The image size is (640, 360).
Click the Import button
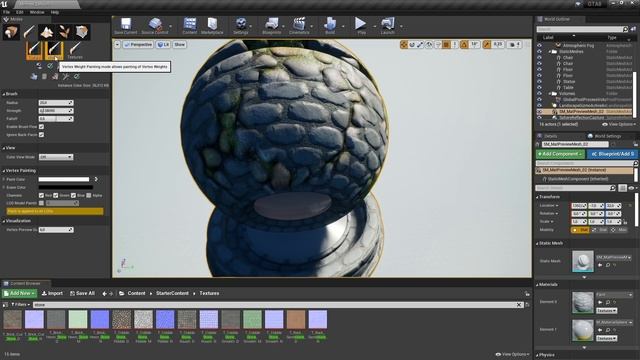52,293
